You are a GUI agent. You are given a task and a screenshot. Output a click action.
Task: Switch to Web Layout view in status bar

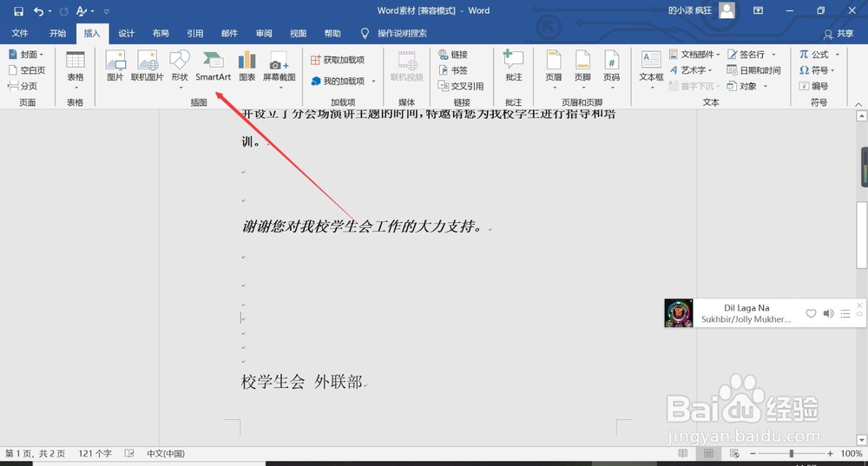(734, 454)
